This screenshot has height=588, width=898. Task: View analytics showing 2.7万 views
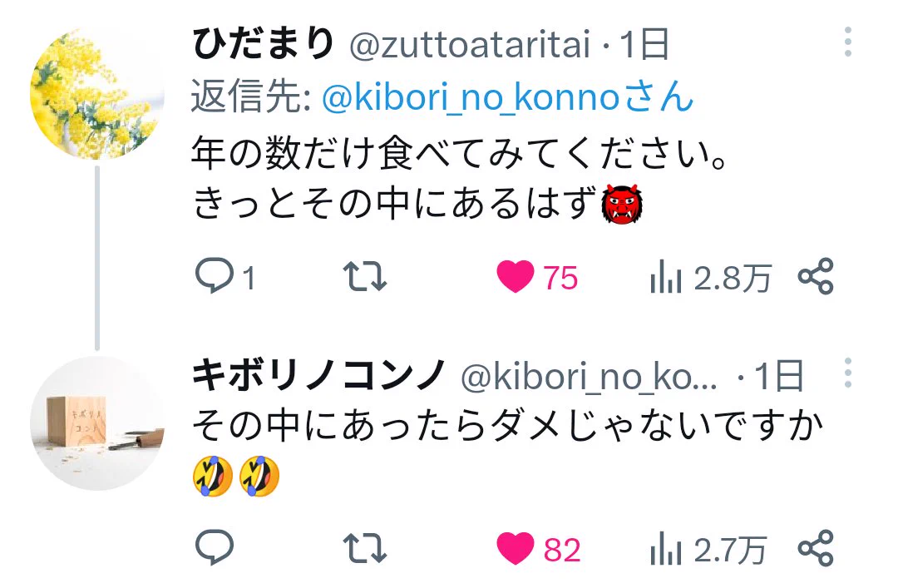coord(708,549)
